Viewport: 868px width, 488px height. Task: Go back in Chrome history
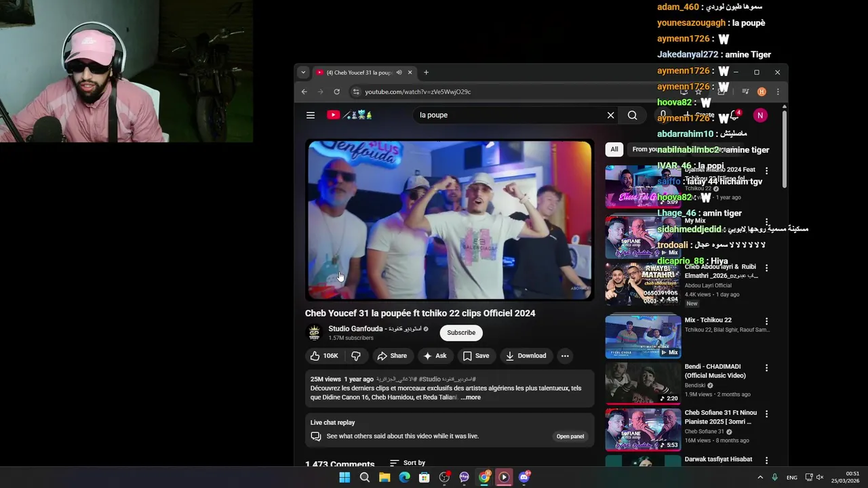pos(304,91)
